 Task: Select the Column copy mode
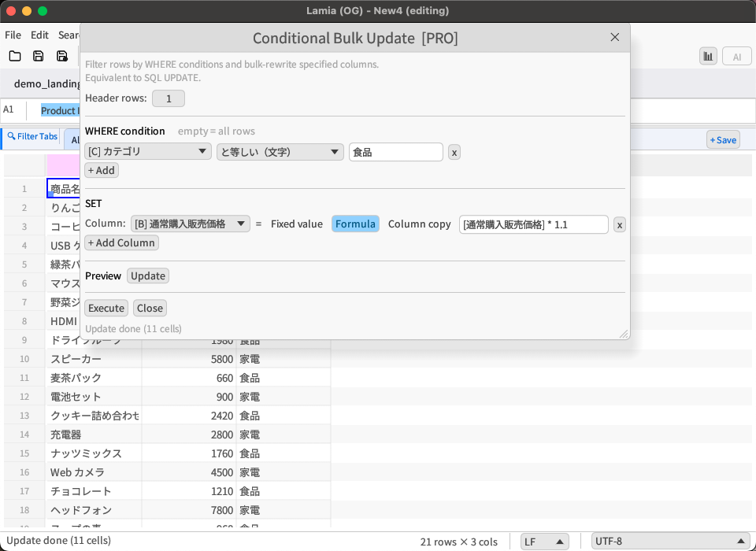pos(420,224)
